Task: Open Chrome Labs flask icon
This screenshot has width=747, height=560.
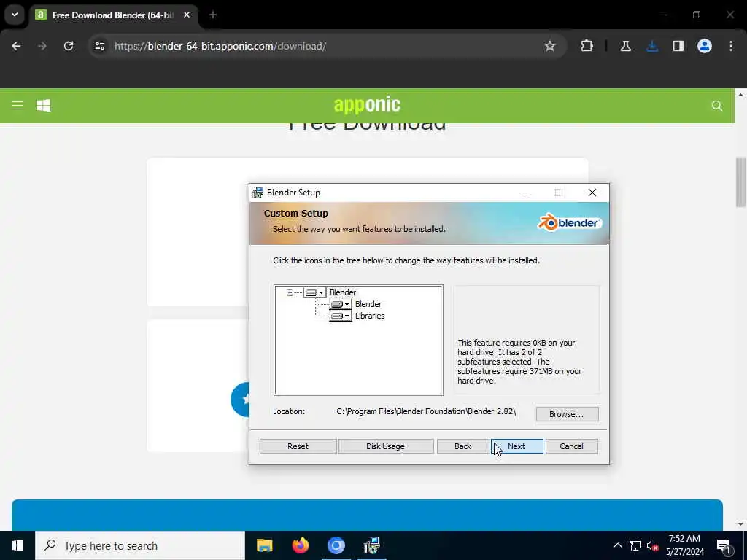Action: (625, 46)
